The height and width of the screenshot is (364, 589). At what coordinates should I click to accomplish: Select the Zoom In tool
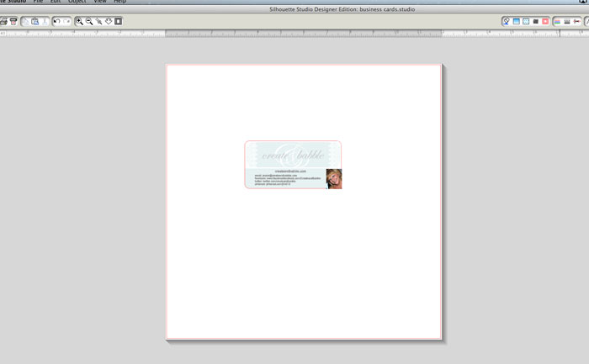(79, 21)
